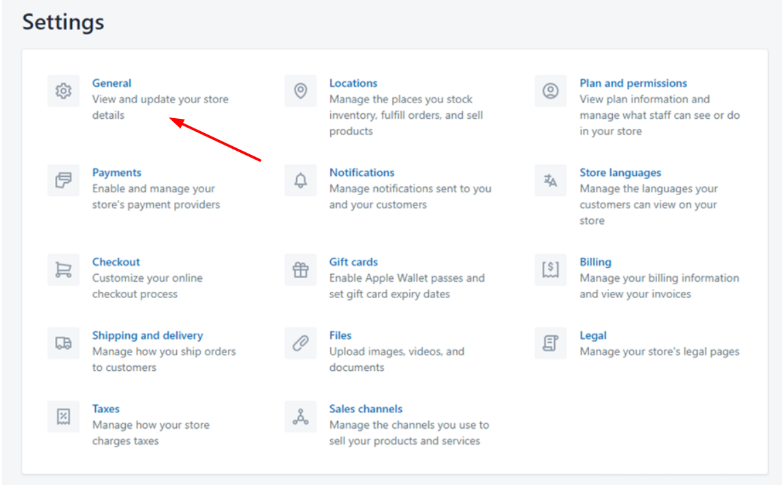Open the Taxes settings link
This screenshot has height=485, width=784.
(106, 408)
